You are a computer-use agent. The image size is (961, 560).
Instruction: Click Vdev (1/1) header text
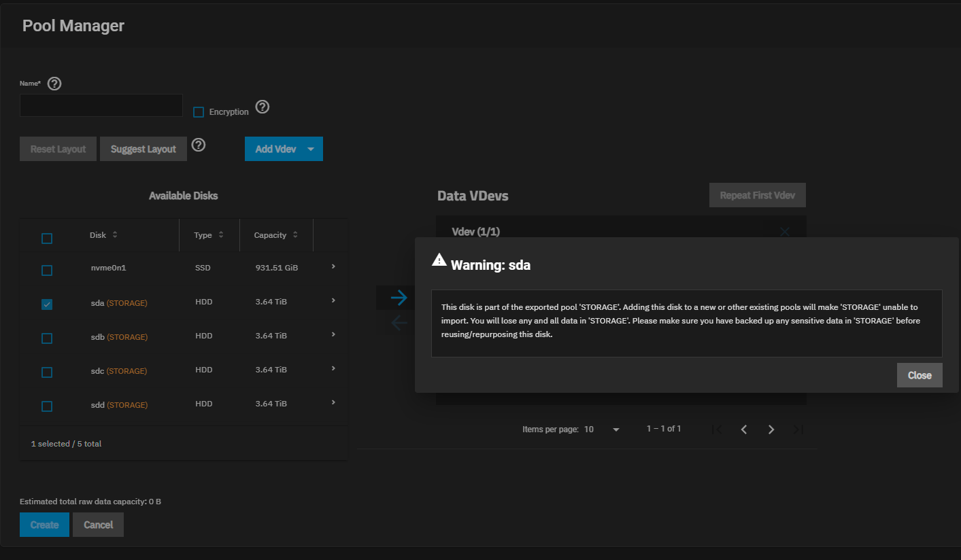click(x=476, y=232)
